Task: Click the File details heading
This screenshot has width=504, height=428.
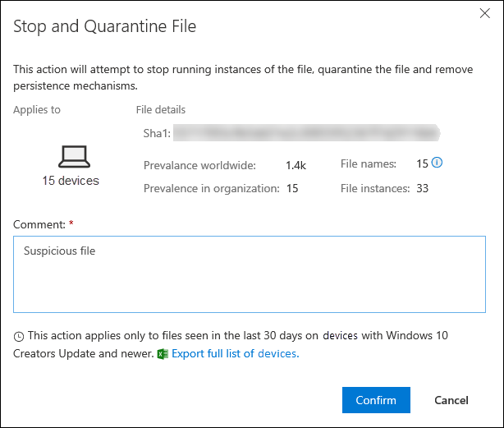Action: (161, 110)
